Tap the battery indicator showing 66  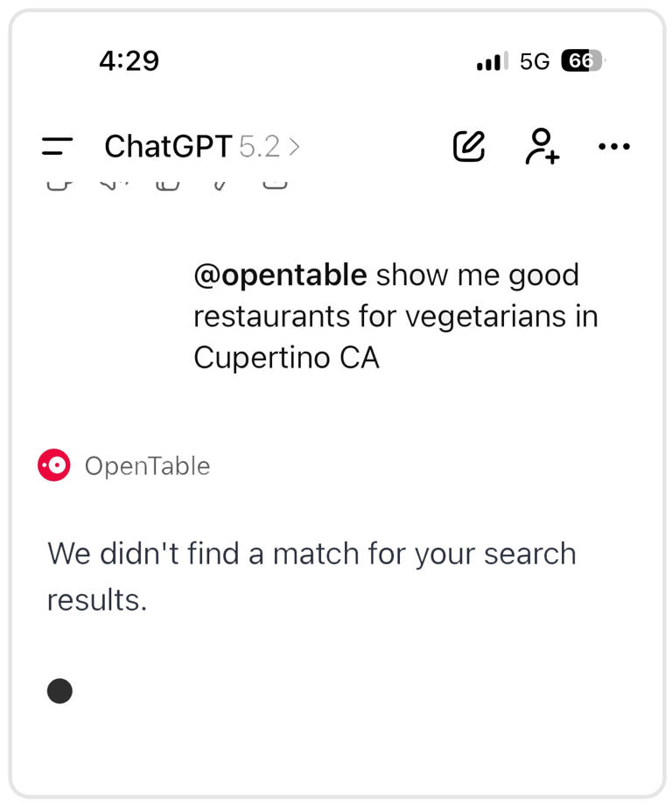click(x=583, y=60)
